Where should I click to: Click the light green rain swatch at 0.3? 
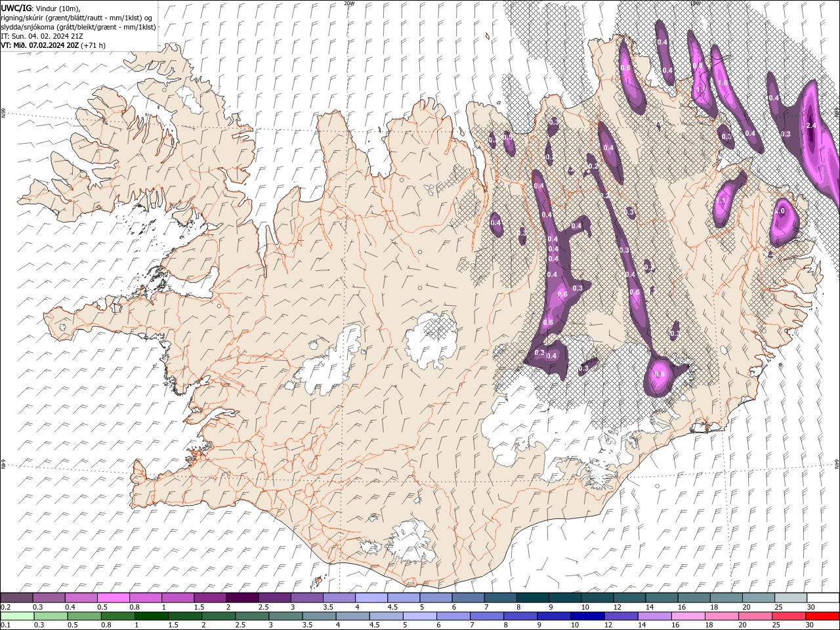click(51, 616)
